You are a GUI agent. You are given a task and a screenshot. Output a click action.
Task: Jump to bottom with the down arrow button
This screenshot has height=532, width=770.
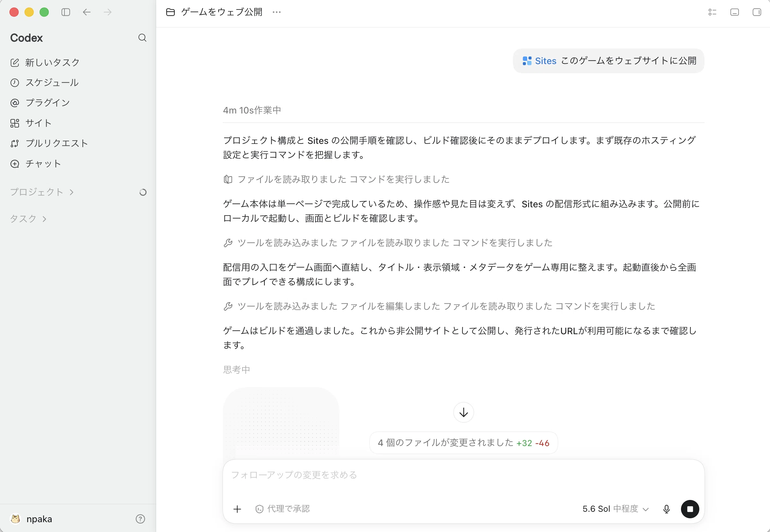click(463, 412)
